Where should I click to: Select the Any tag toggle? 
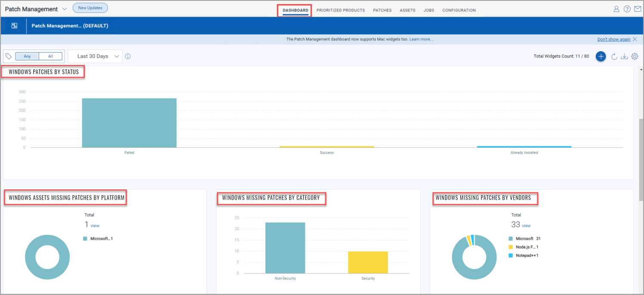click(x=27, y=56)
